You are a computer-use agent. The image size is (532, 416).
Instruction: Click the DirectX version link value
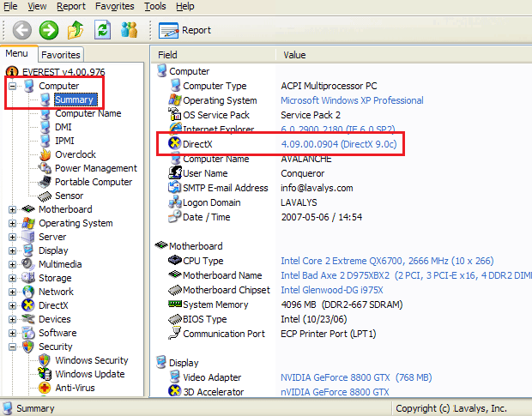tap(338, 143)
